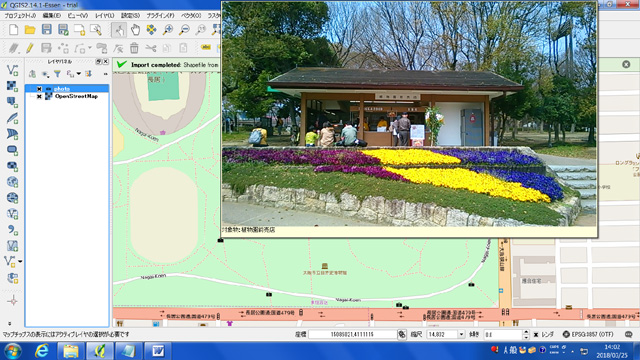Add a vector layer from the side toolbar
640x360 pixels.
point(12,70)
